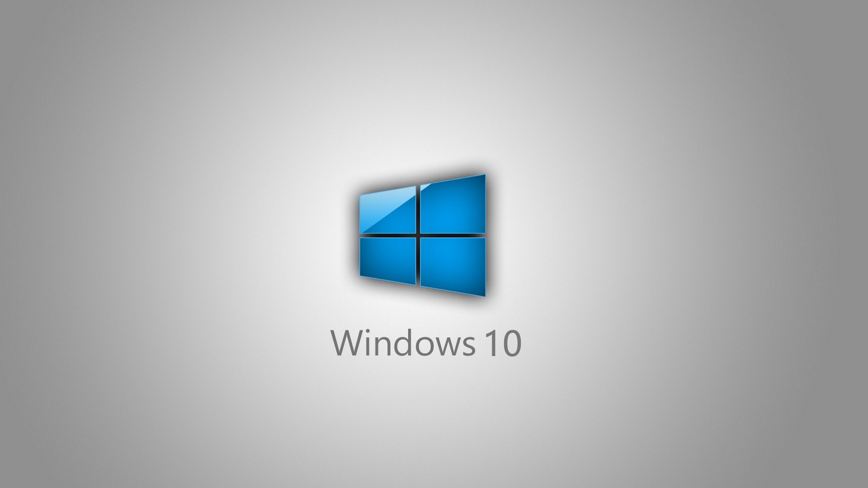Image resolution: width=868 pixels, height=488 pixels.
Task: Click the dark top-left corner of the wallpaper
Action: pyautogui.click(x=18, y=18)
